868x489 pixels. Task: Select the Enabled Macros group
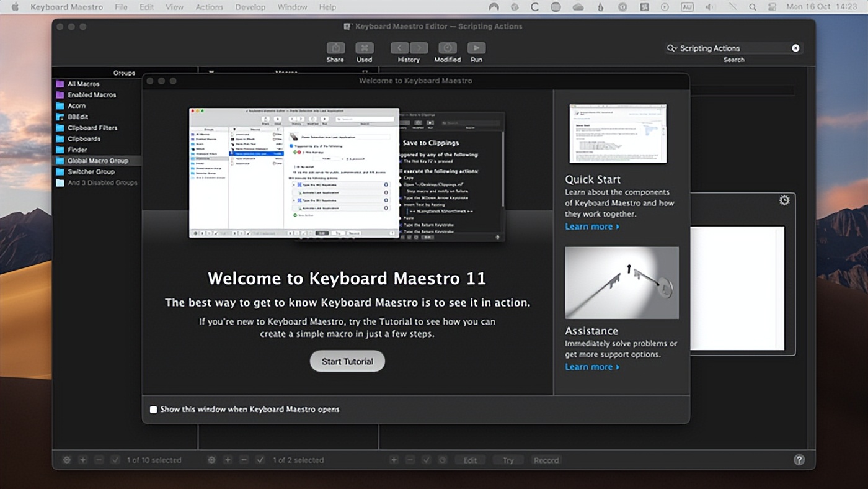(x=97, y=95)
